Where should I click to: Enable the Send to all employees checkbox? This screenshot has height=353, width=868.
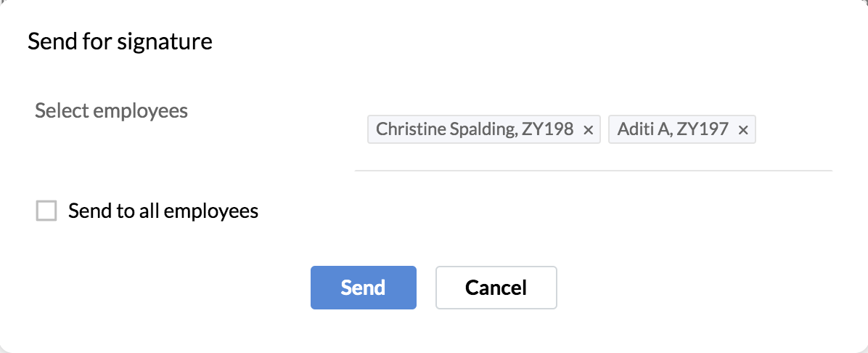46,211
